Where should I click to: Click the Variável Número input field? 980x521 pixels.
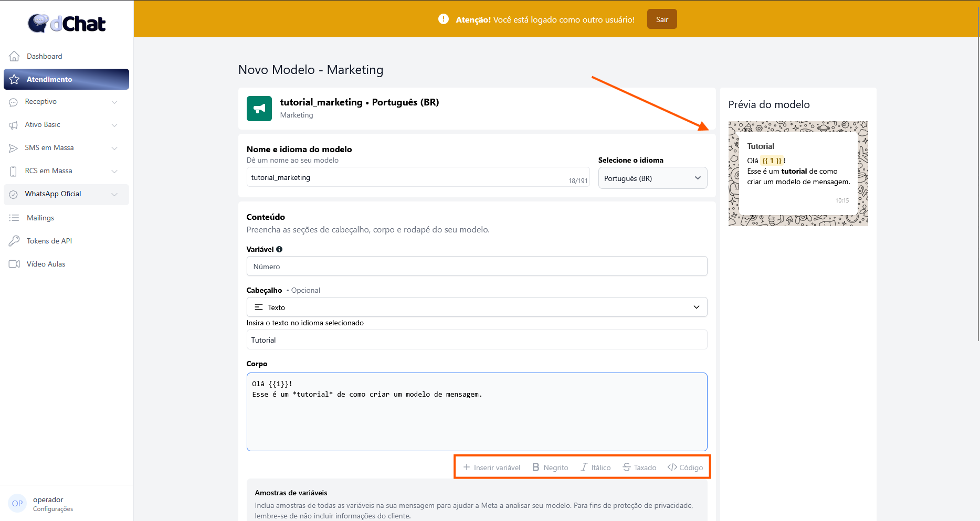(x=477, y=267)
